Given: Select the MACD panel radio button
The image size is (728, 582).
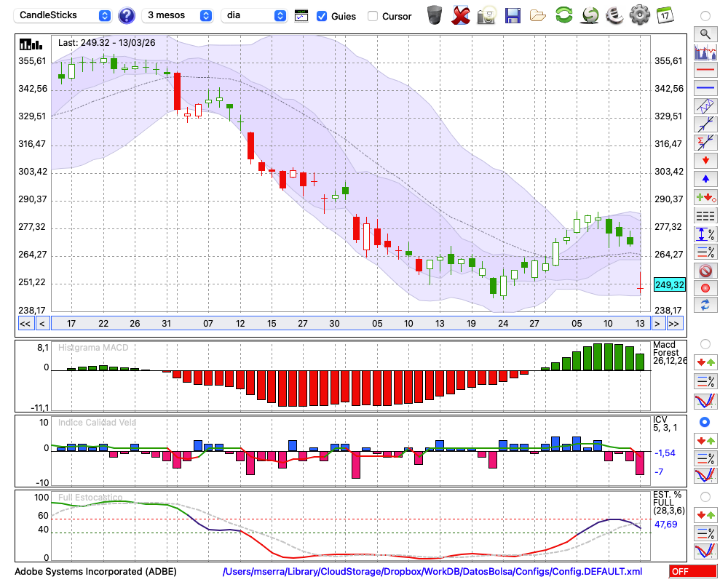Looking at the screenshot, I should click(705, 344).
